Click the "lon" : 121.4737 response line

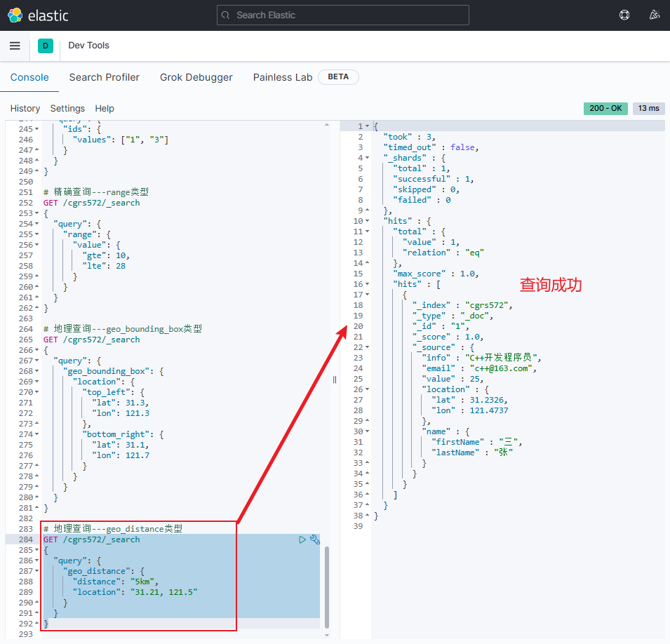pos(469,410)
